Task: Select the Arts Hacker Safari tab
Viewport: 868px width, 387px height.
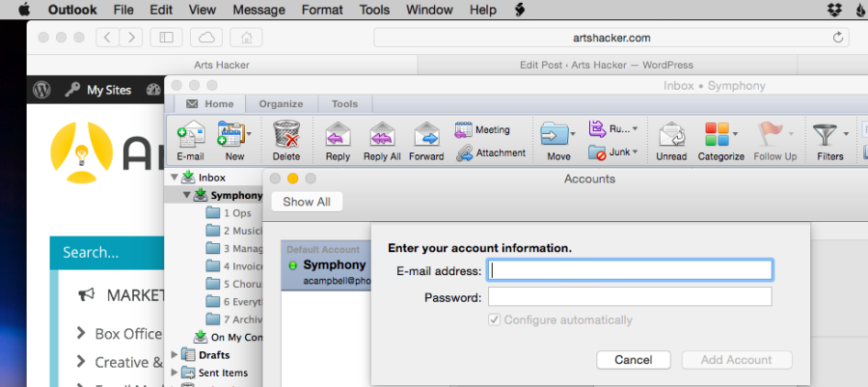Action: [222, 65]
